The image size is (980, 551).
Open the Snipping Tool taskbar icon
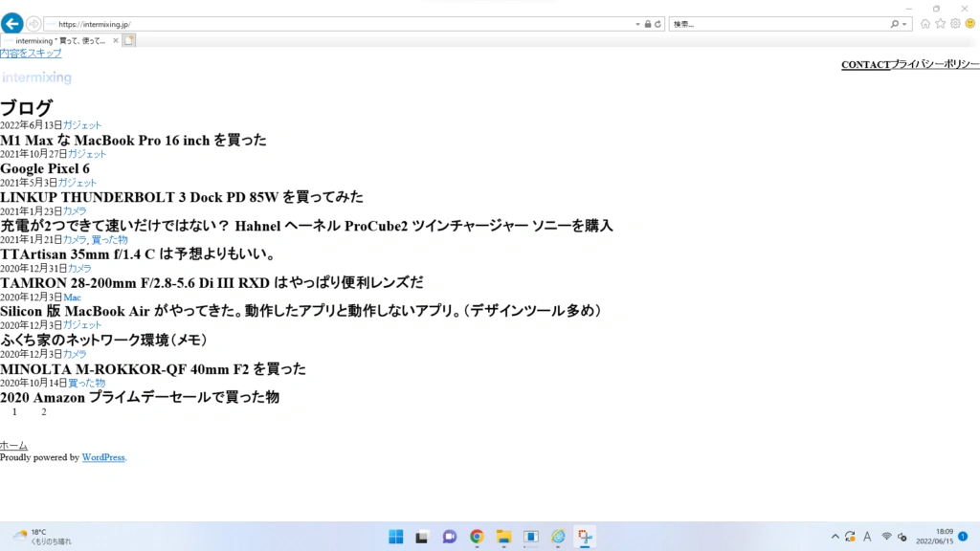tap(585, 537)
